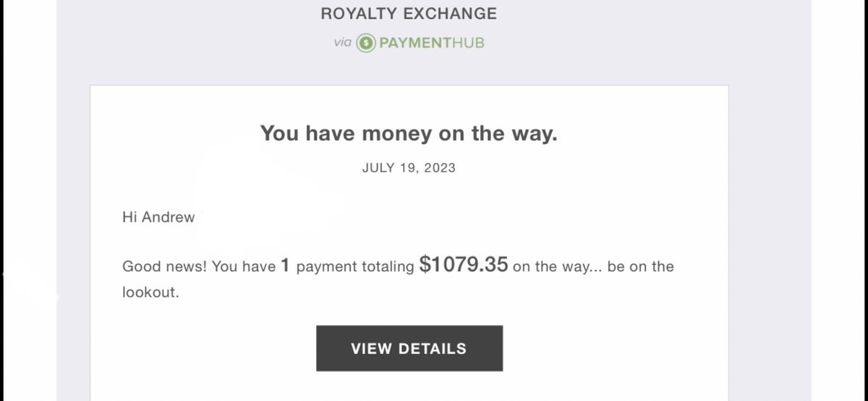Click the phrase "payment totaling"

(355, 266)
